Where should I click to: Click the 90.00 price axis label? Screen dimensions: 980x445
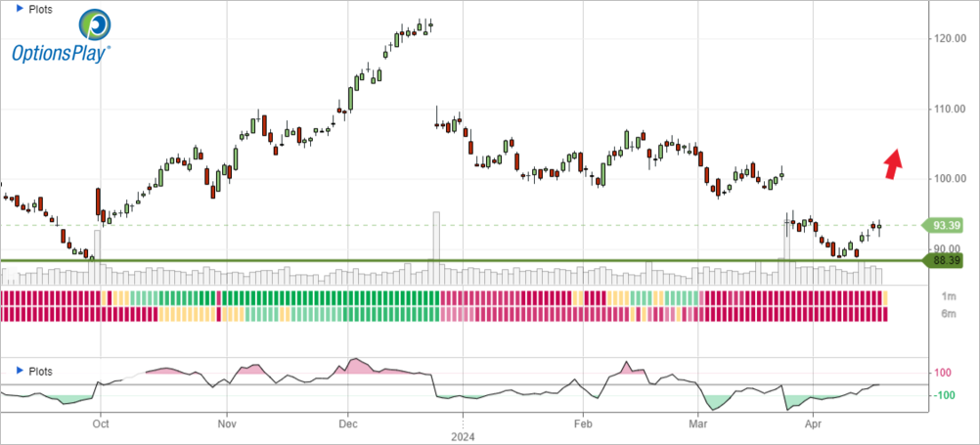tap(950, 248)
